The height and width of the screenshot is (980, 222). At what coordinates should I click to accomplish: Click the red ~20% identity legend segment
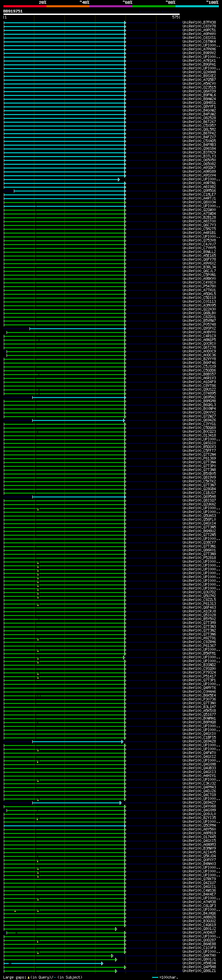[x=25, y=7]
